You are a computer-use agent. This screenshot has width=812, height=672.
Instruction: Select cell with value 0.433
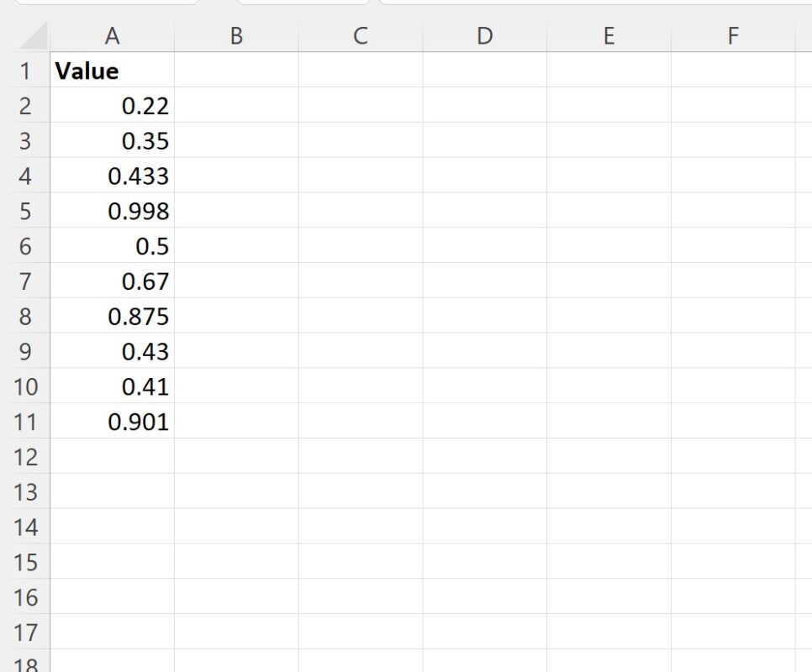point(112,176)
